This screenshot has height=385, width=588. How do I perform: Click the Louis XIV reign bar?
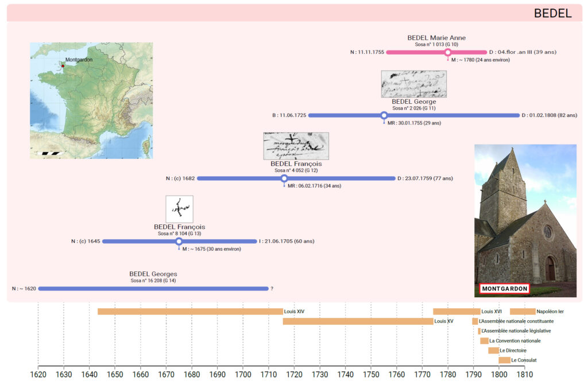click(x=190, y=312)
